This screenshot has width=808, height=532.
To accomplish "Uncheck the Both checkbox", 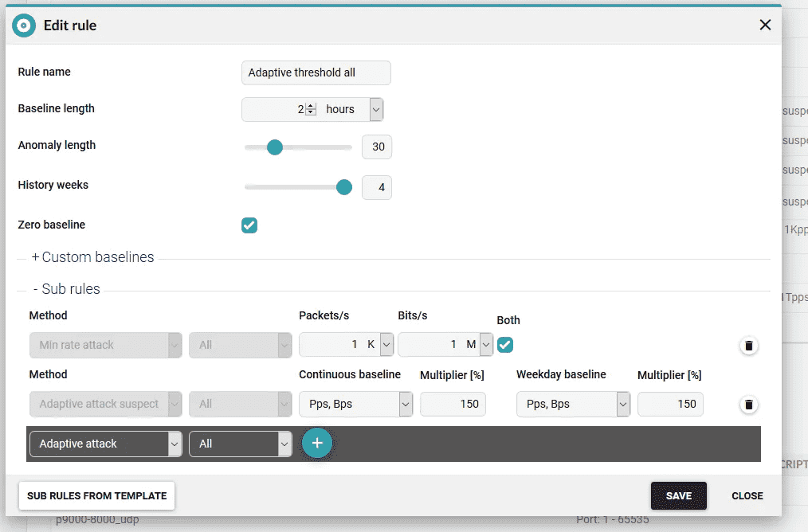I will point(505,345).
